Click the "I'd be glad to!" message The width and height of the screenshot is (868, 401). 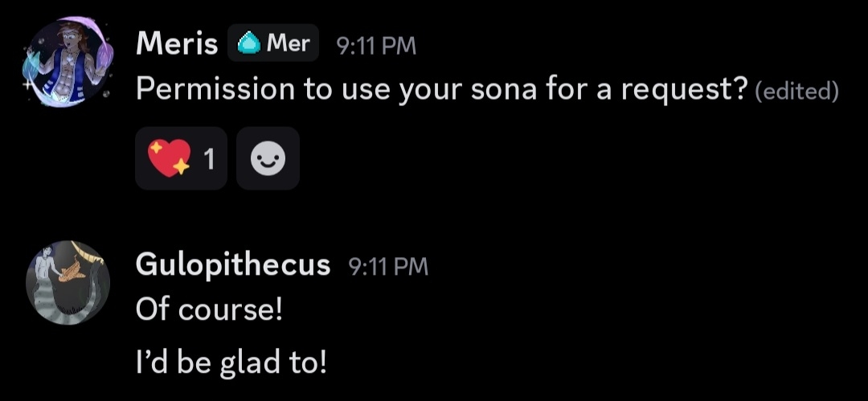[x=231, y=362]
